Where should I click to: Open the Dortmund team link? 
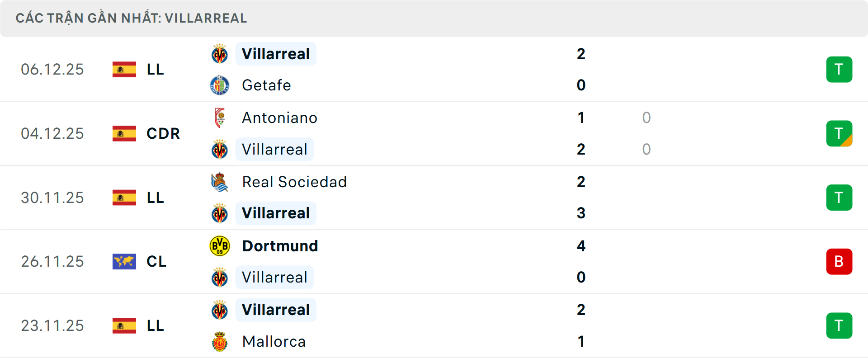(280, 246)
